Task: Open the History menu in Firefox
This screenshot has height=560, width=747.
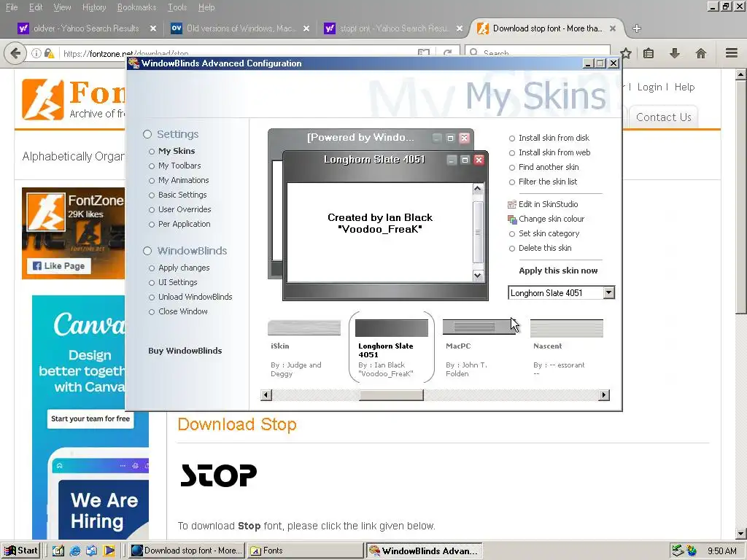Action: point(94,7)
